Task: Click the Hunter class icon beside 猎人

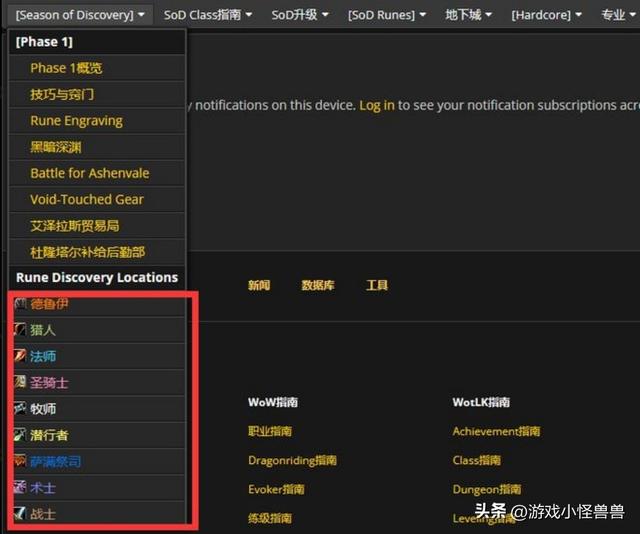Action: point(20,329)
